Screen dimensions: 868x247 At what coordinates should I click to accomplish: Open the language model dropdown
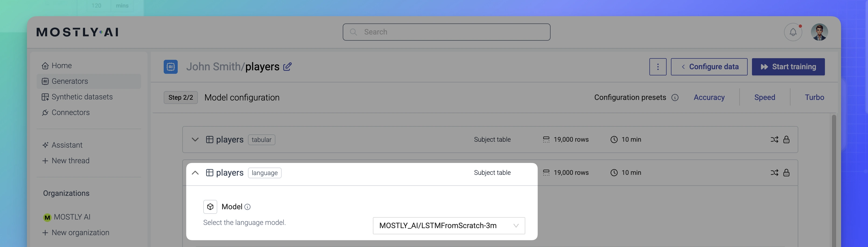click(x=449, y=225)
